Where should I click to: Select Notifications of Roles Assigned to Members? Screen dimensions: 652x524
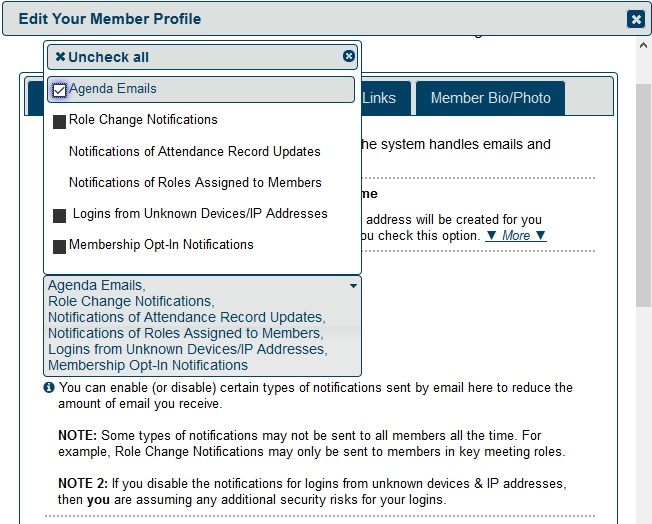click(195, 183)
